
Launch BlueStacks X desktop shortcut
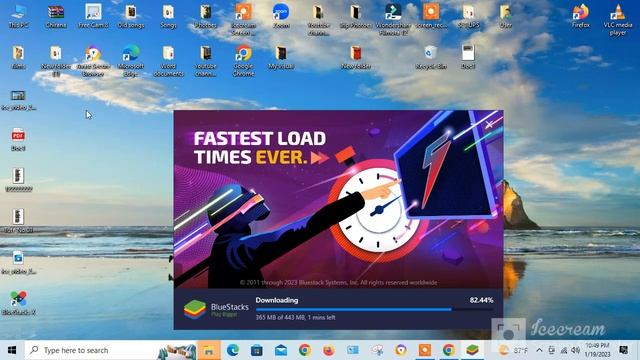[18, 303]
